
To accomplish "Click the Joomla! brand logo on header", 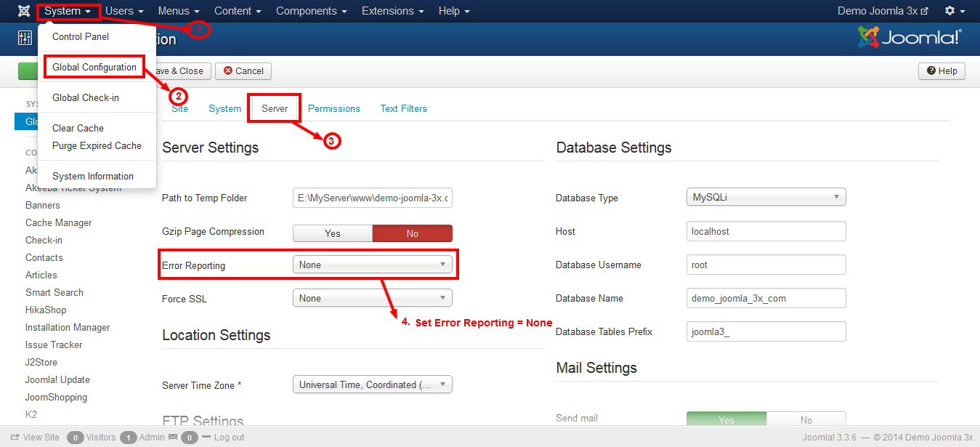I will (x=909, y=38).
